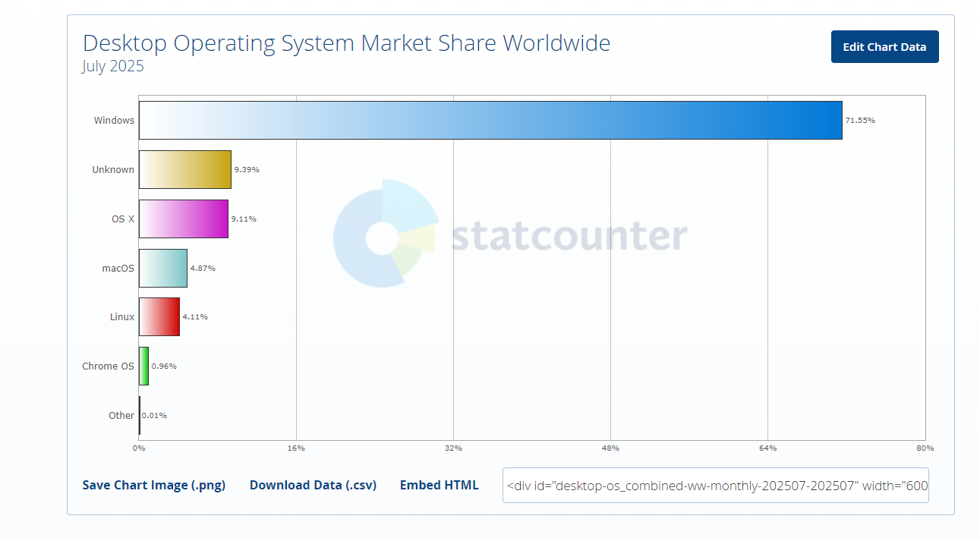The image size is (980, 541).
Task: Click the Edit Chart Data button
Action: pos(884,47)
